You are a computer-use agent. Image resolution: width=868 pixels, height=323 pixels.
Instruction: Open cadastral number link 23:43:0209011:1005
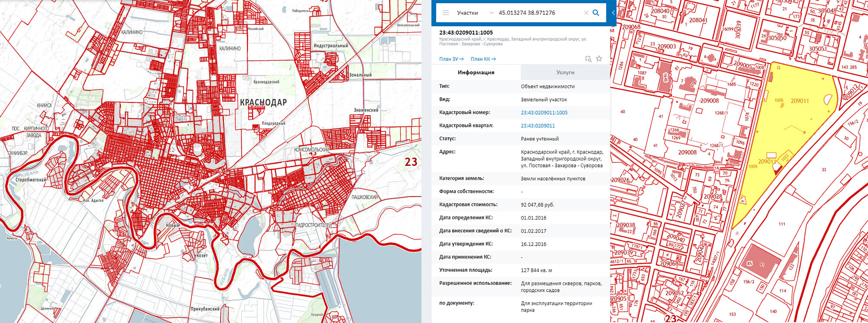544,112
